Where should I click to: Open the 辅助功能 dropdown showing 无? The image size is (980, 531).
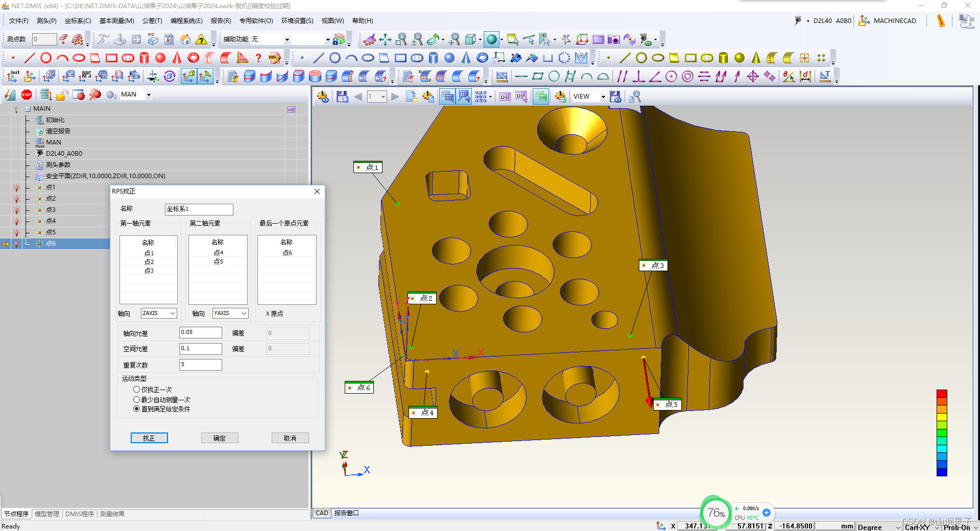coord(287,39)
